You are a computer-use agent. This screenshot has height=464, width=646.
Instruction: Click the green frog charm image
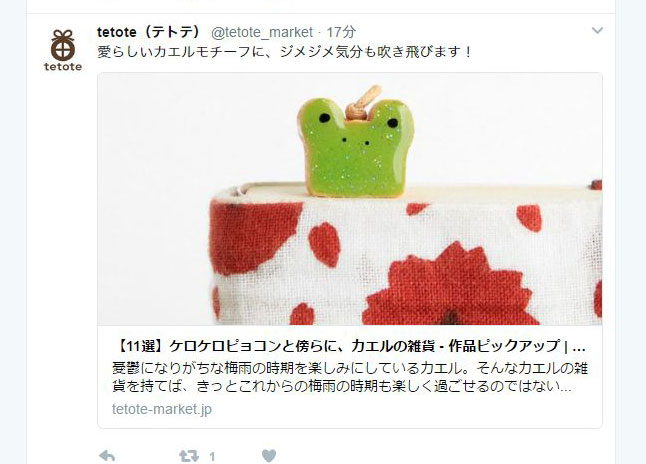pyautogui.click(x=356, y=141)
